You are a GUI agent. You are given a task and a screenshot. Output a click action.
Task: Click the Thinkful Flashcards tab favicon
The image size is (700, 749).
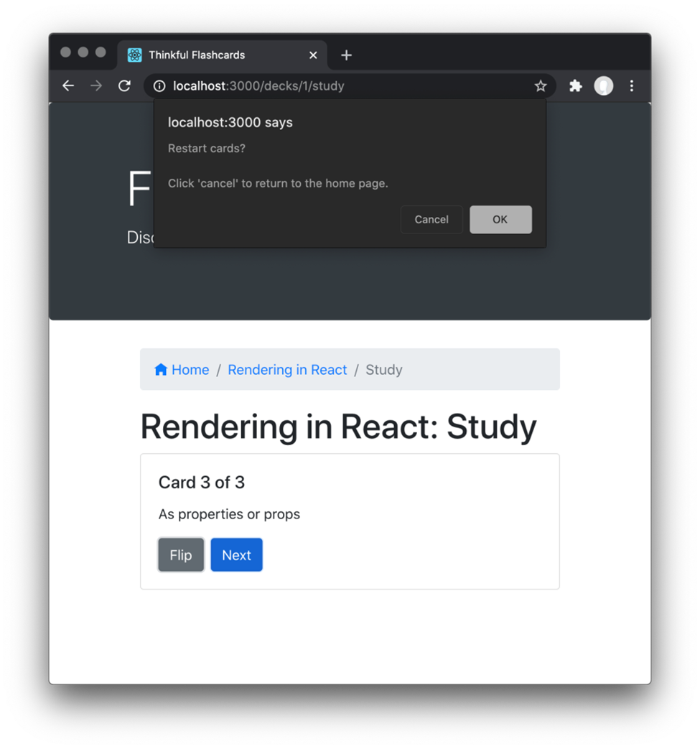point(134,55)
